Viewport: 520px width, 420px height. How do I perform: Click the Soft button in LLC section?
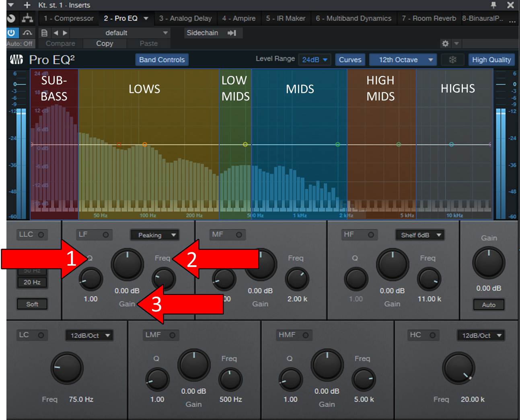pyautogui.click(x=32, y=304)
